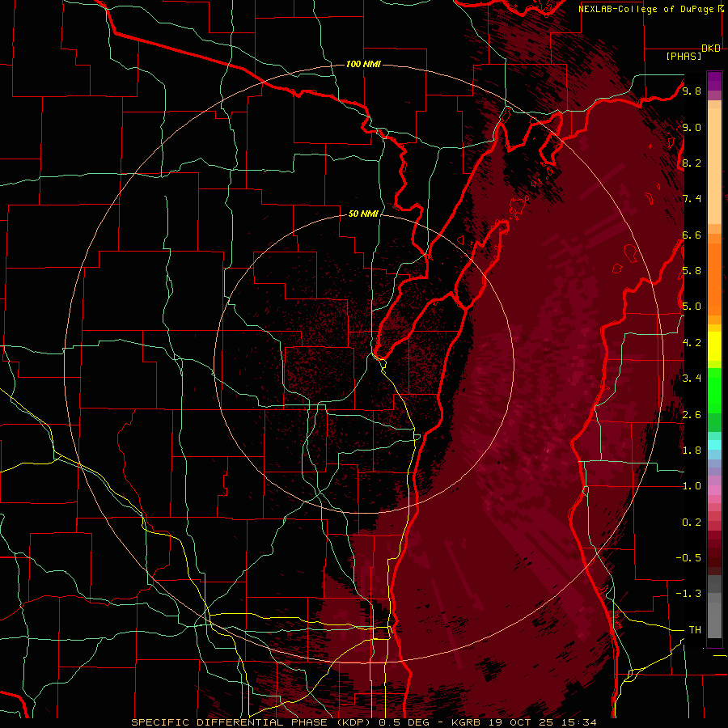Pick the cyan color bar segment
Image resolution: width=728 pixels, height=728 pixels.
pos(714,445)
